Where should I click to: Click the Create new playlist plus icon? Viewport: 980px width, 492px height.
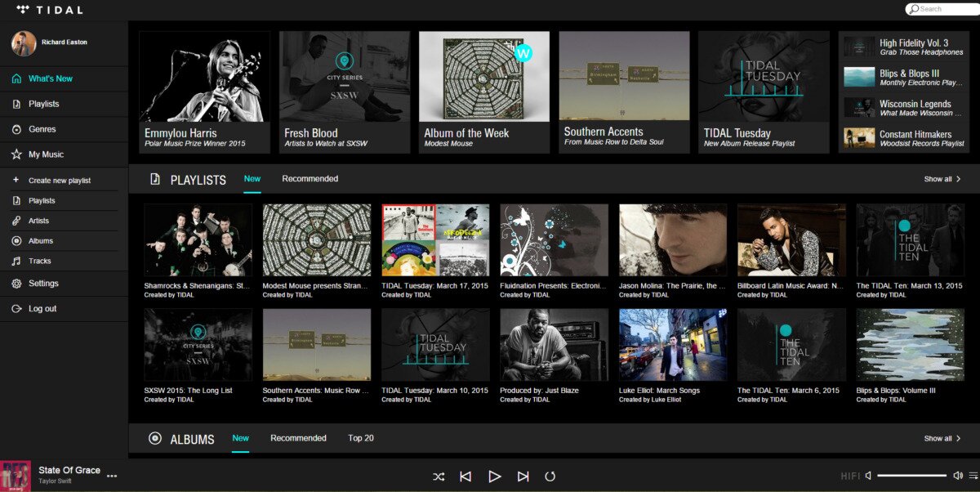point(16,180)
